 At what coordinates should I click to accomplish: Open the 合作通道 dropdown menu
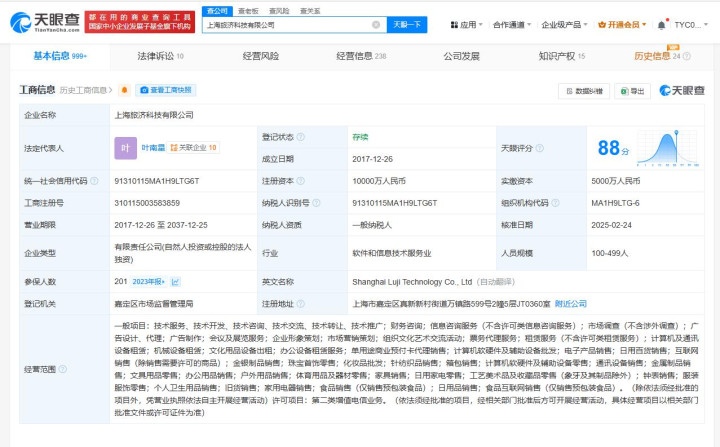[x=512, y=25]
